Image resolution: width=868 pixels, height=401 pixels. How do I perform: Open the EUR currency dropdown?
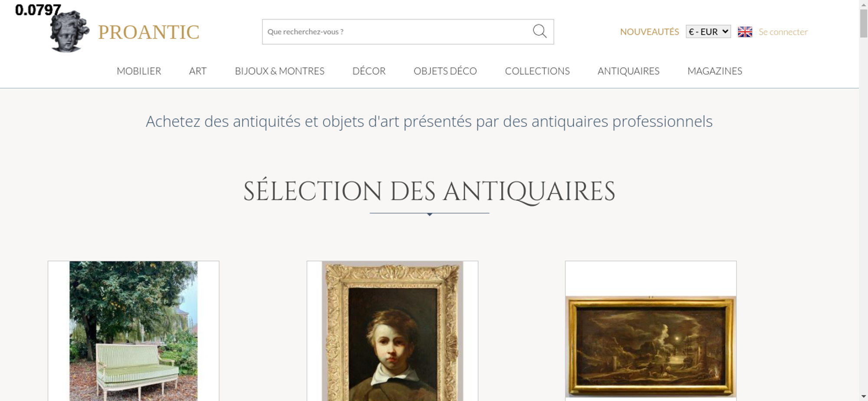(708, 32)
